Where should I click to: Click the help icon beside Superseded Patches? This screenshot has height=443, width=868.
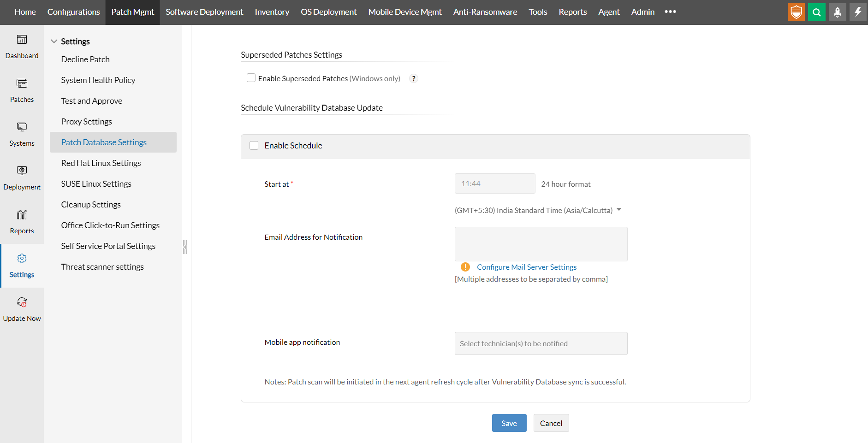(x=414, y=78)
